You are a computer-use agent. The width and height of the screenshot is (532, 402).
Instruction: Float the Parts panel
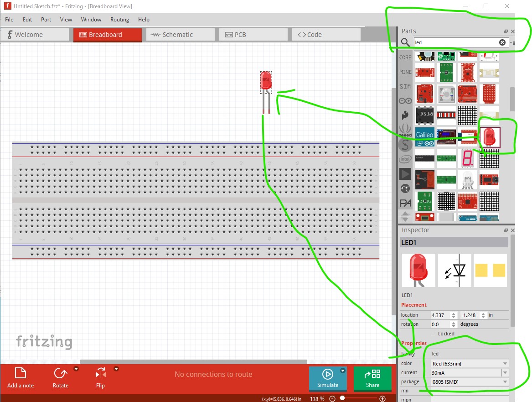pos(506,31)
